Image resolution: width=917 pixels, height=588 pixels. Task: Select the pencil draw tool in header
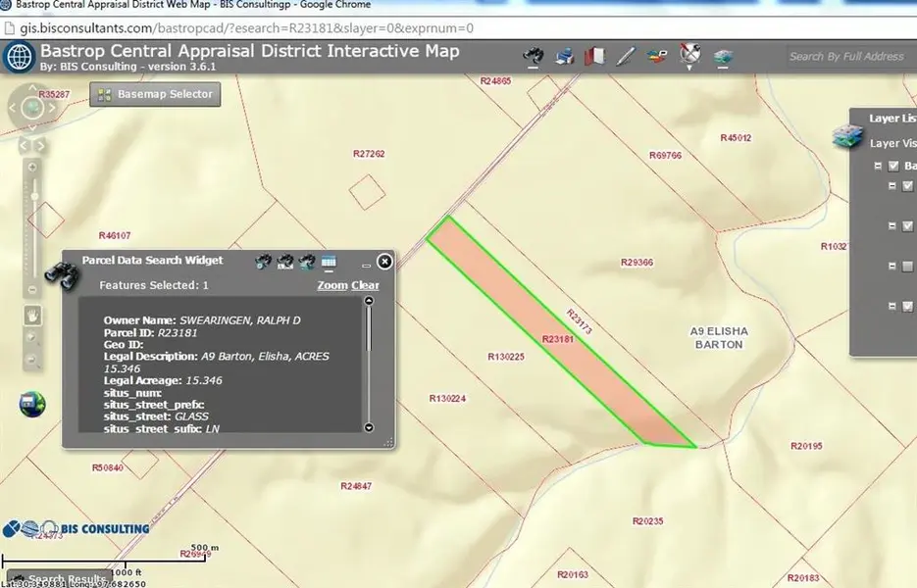coord(626,56)
